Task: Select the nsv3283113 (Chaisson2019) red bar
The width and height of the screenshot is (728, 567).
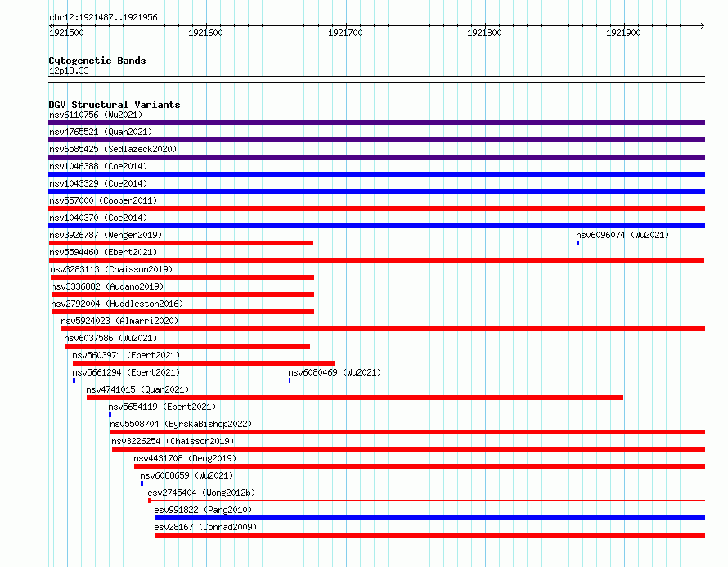Action: (182, 277)
